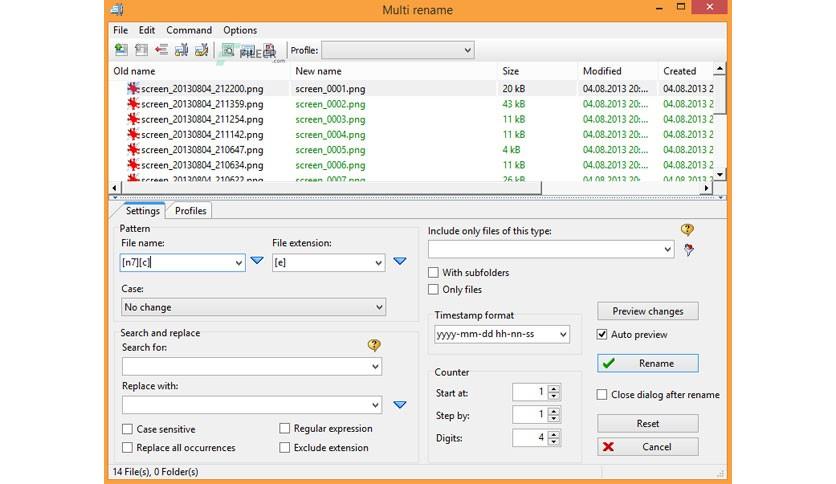Enable Only files checkbox
The image size is (836, 484).
[x=433, y=289]
